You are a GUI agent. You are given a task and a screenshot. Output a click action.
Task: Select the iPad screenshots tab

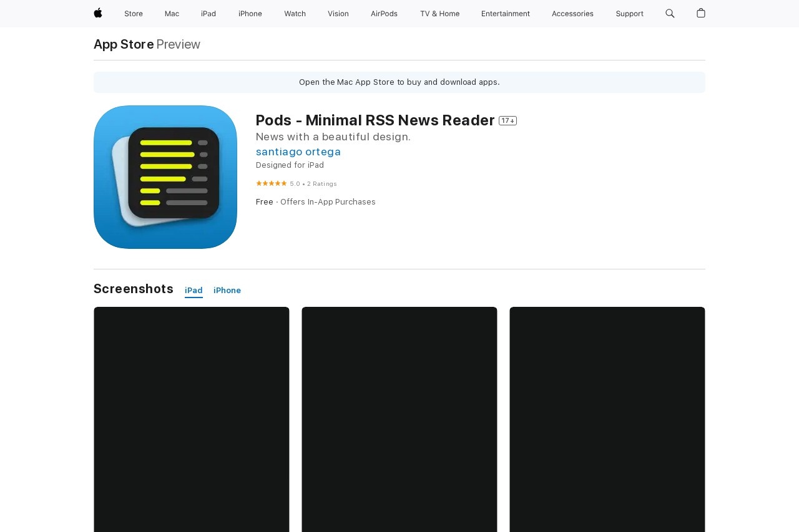(194, 291)
